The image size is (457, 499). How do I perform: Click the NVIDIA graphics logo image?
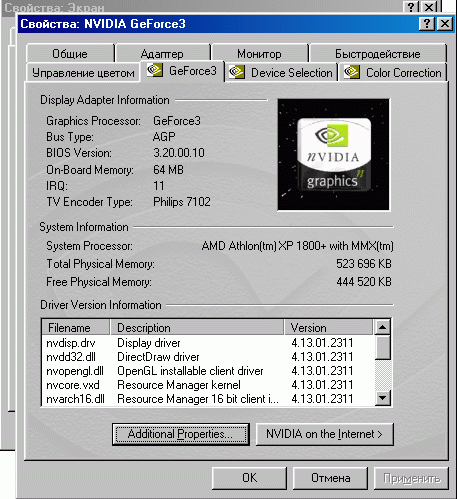[333, 154]
